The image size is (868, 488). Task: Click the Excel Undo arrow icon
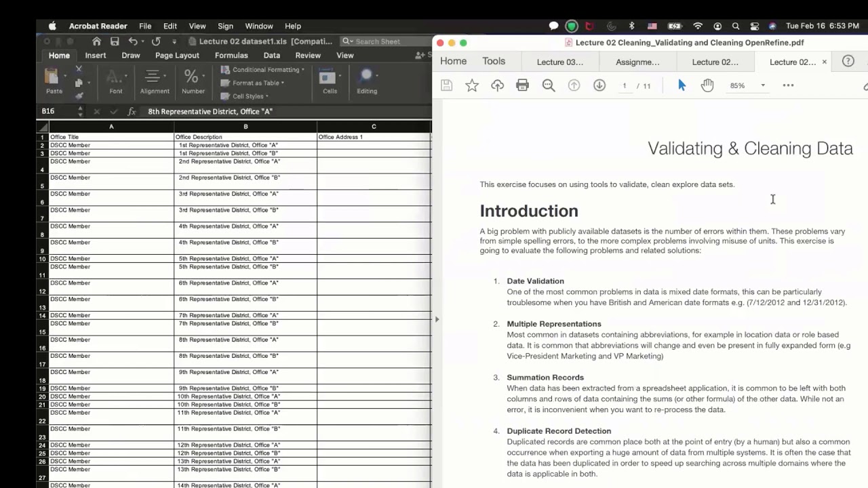tap(133, 41)
